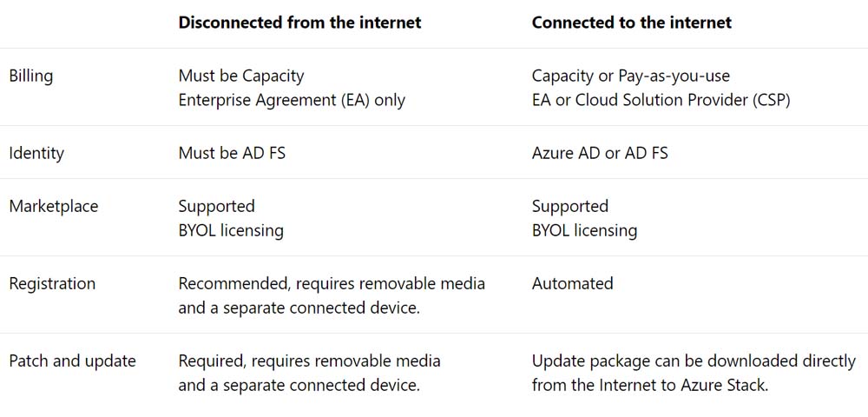Select "EA or Cloud Solution Provider (CSP)" line
This screenshot has height=417, width=868.
[x=661, y=100]
